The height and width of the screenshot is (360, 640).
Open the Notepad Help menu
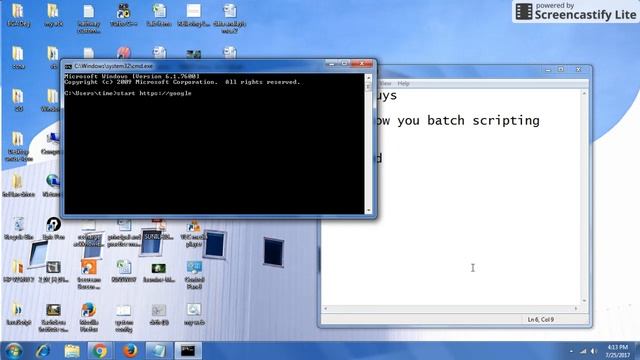pyautogui.click(x=403, y=83)
